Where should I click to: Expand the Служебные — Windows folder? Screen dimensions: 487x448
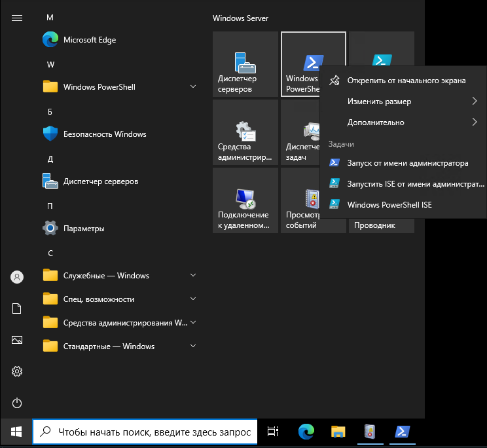[x=118, y=276]
